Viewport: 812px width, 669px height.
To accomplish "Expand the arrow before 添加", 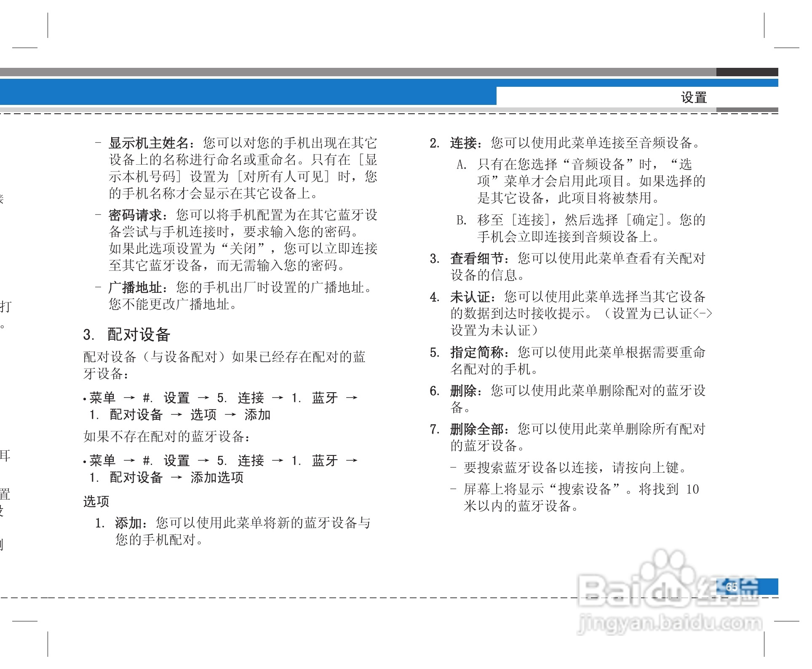I will coord(232,414).
